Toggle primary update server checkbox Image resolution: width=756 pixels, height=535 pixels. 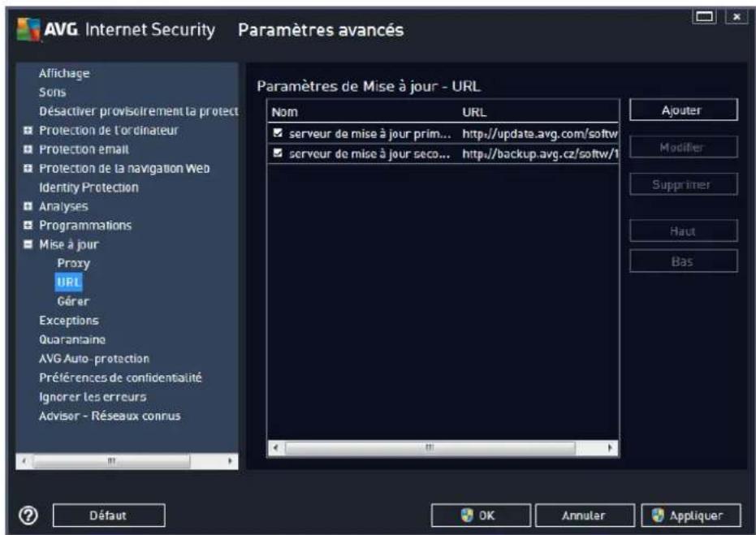(278, 132)
